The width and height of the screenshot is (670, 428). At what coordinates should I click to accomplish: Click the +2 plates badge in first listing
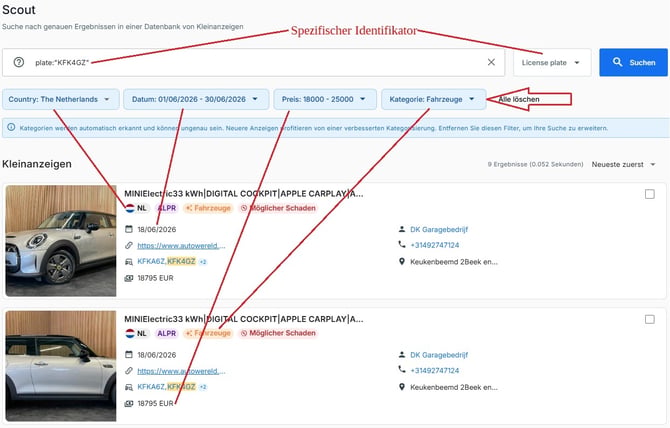pyautogui.click(x=203, y=261)
